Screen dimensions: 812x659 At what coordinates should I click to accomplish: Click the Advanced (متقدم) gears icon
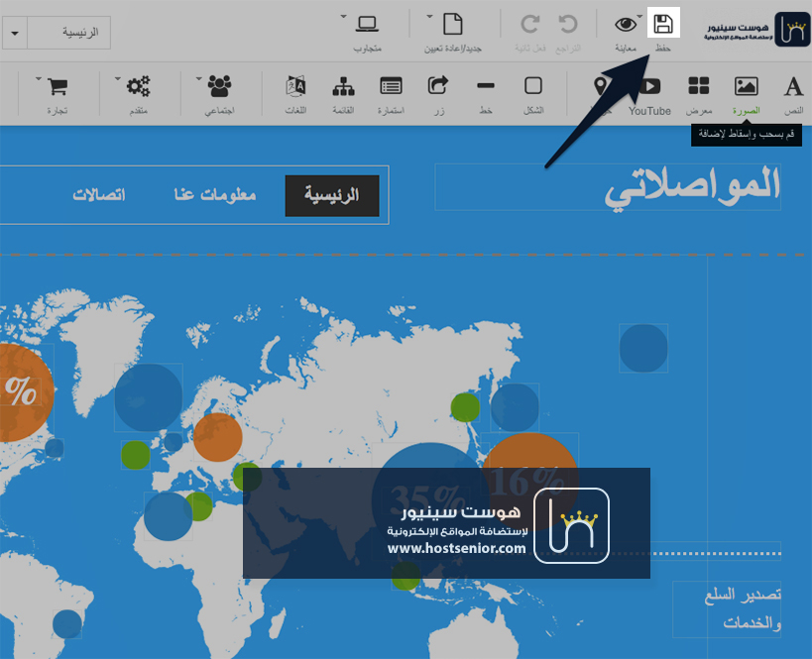[x=138, y=86]
